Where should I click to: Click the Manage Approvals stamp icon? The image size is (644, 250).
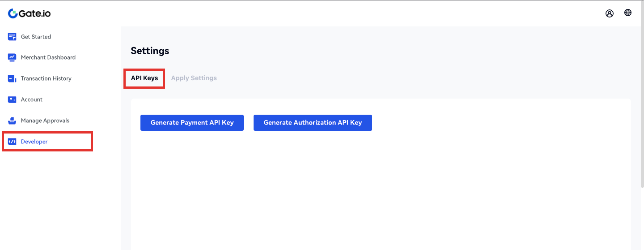[x=12, y=121]
